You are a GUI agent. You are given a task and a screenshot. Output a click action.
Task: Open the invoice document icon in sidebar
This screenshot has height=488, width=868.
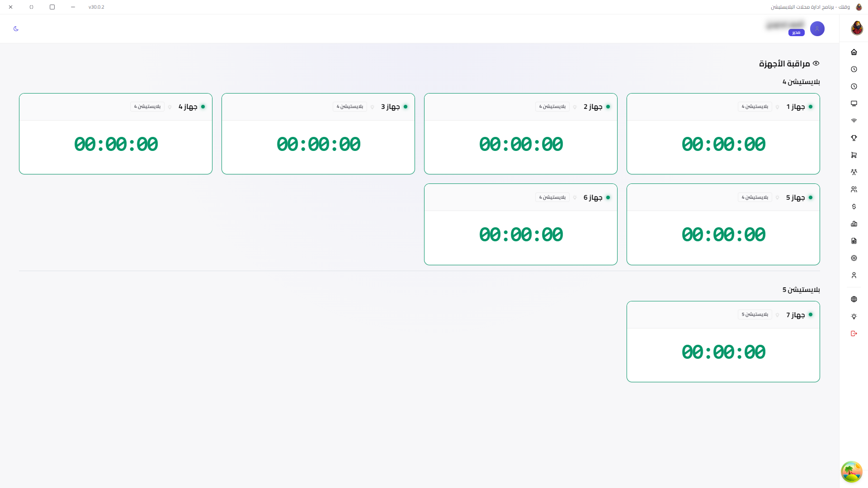854,241
